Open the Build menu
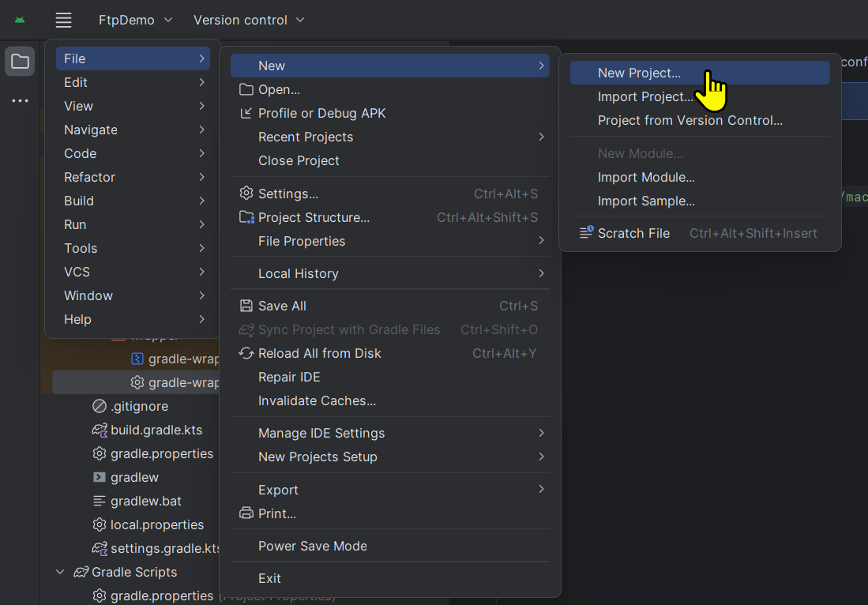This screenshot has height=605, width=868. tap(133, 201)
